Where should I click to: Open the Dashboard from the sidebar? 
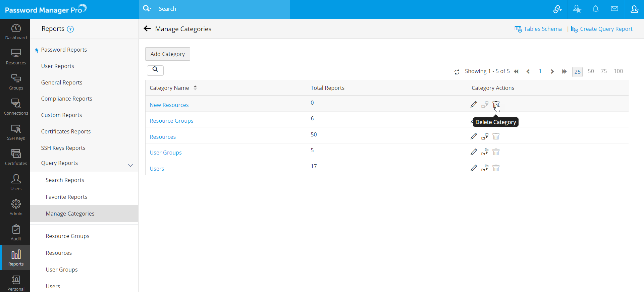(16, 32)
